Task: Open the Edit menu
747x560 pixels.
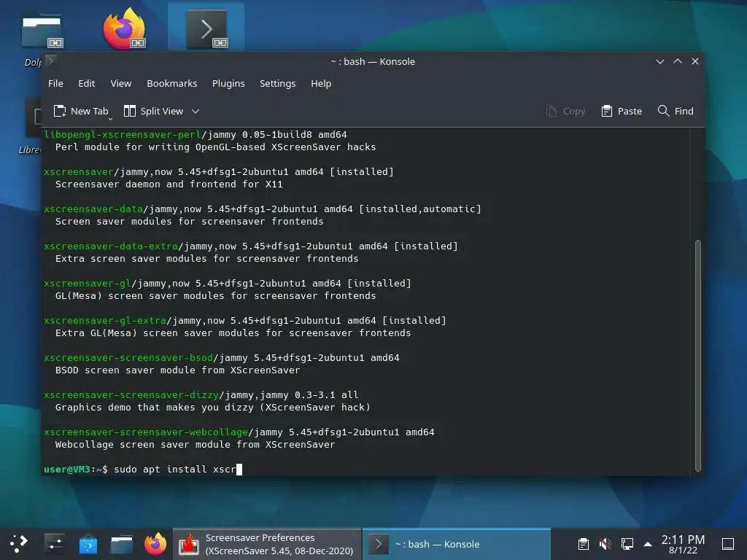Action: pos(86,83)
